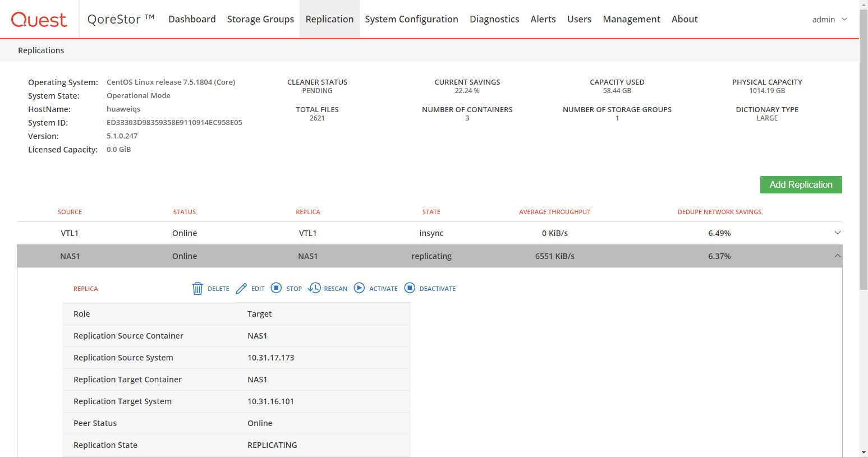The height and width of the screenshot is (458, 868).
Task: Click the version number 5.1.0.247
Action: [x=122, y=136]
